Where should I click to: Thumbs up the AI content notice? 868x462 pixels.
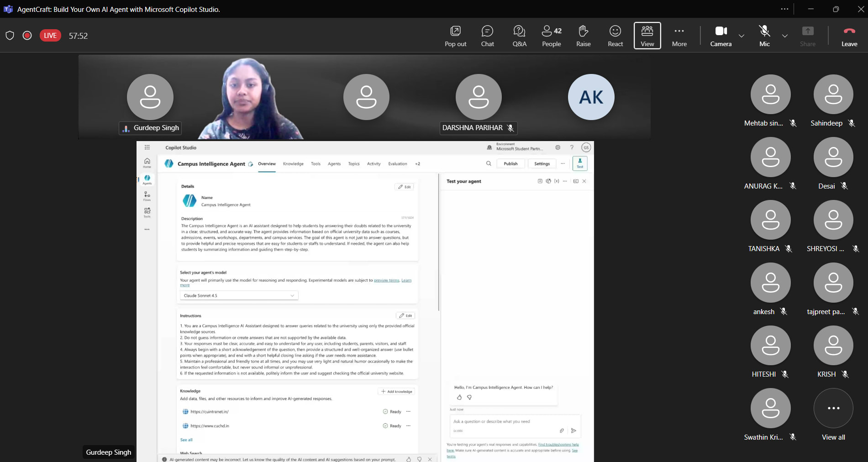409,459
